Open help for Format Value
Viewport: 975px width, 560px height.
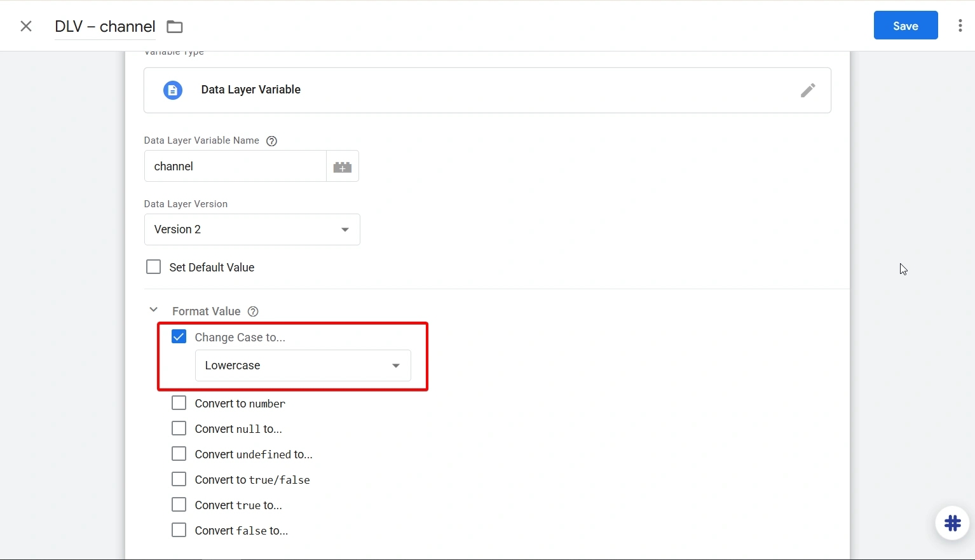(253, 311)
